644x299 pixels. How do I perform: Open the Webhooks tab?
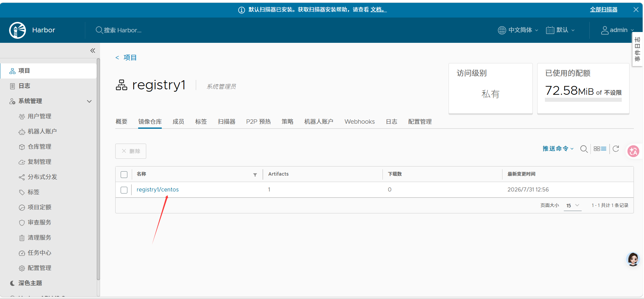(360, 122)
